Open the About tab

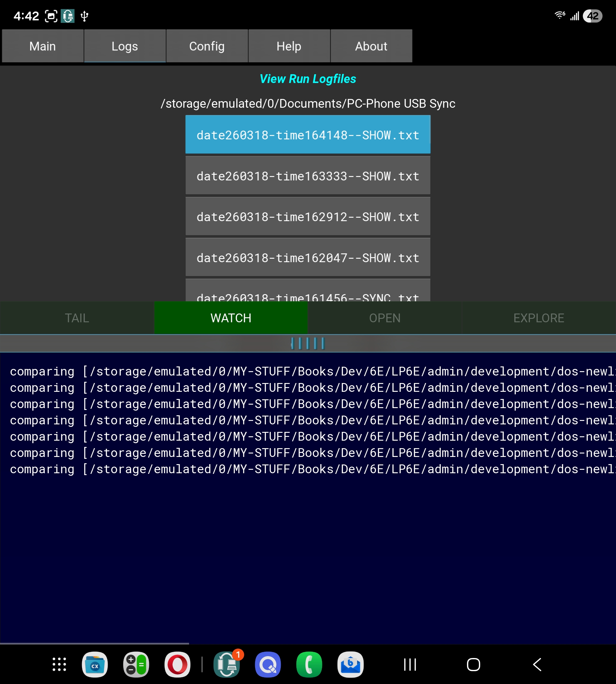[x=371, y=46]
